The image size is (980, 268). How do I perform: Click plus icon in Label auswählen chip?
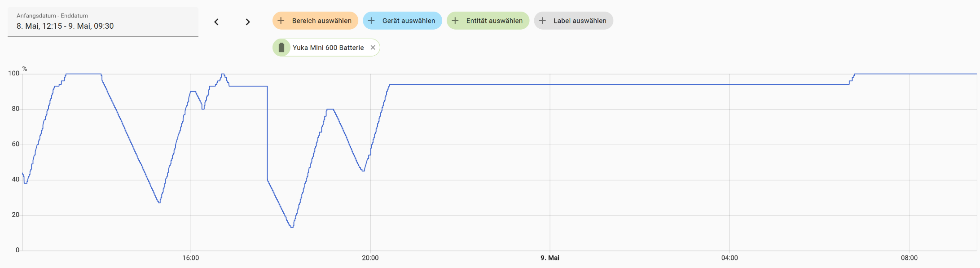(x=542, y=21)
